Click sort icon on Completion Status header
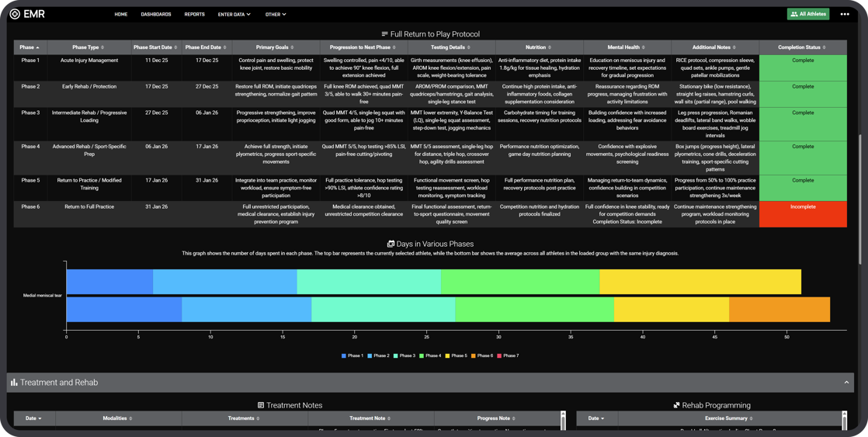868x437 pixels. [825, 47]
